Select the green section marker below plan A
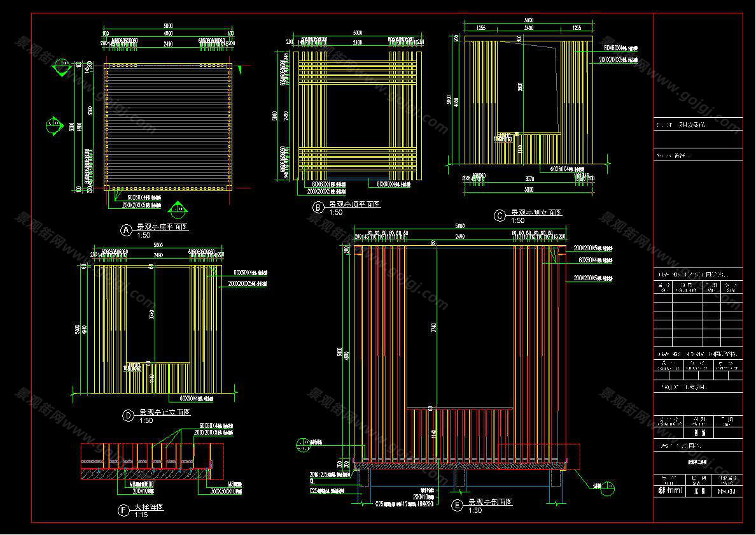The image size is (756, 535). 178,208
